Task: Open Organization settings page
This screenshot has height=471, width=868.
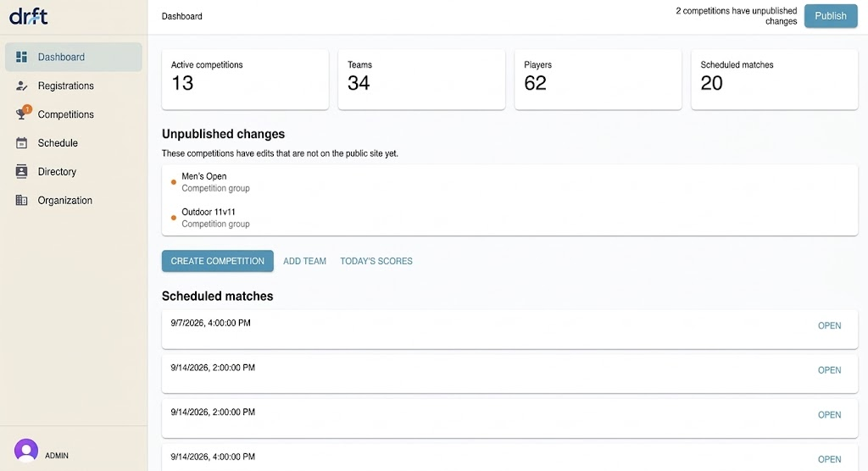Action: [x=74, y=201]
